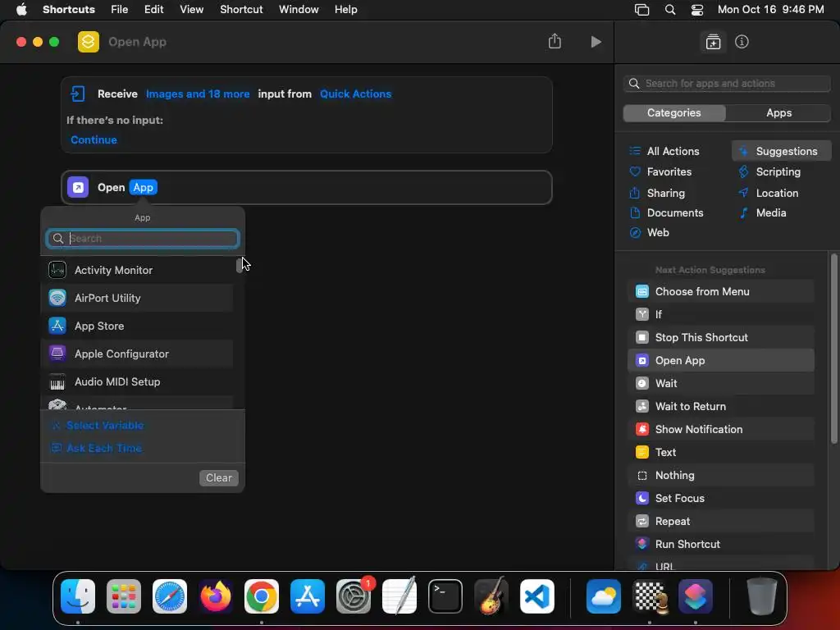
Task: Click the yellow Open App shortcut icon
Action: point(89,42)
